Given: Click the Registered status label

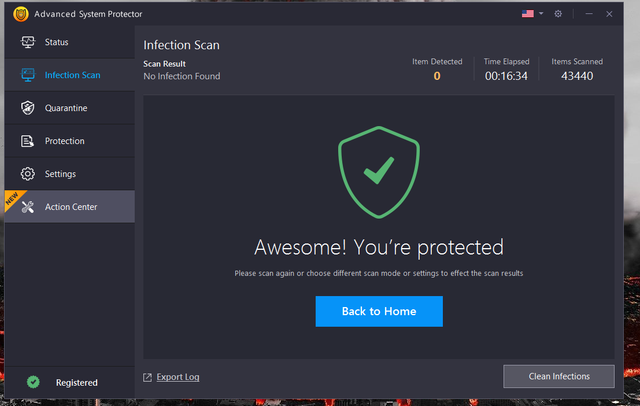Looking at the screenshot, I should (x=77, y=382).
